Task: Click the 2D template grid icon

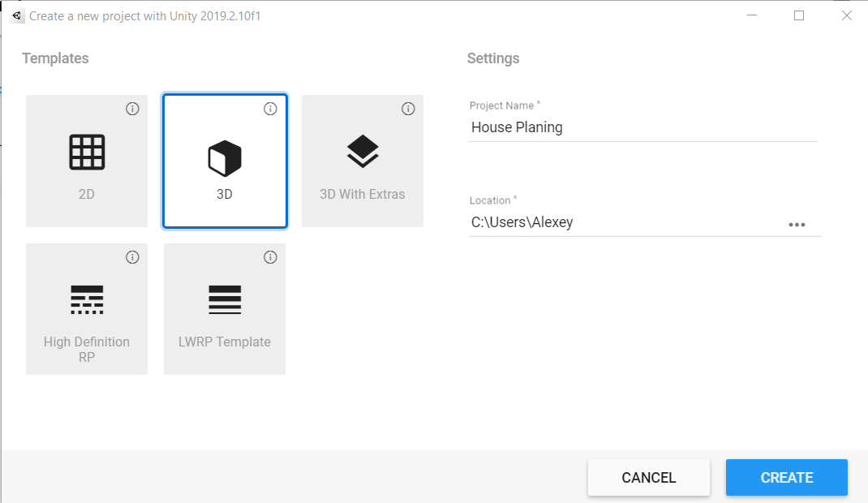Action: tap(87, 152)
